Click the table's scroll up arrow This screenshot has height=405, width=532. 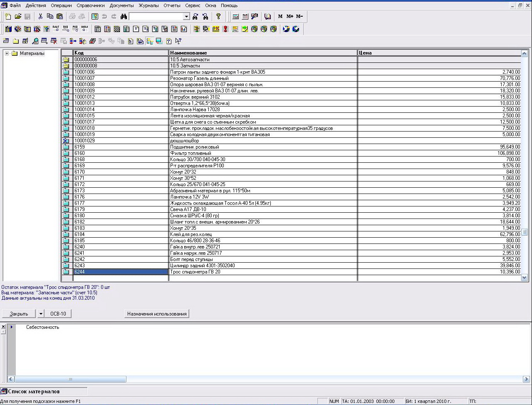click(x=525, y=53)
